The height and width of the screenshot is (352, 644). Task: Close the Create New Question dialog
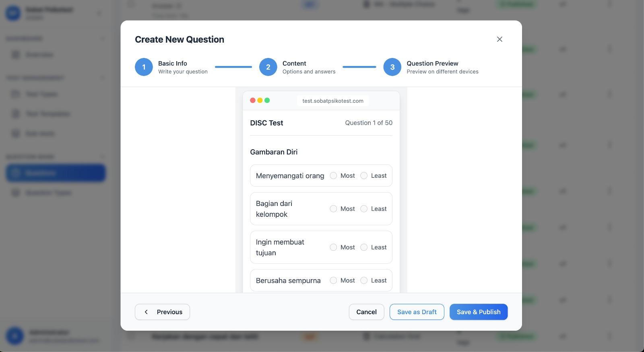click(x=500, y=39)
